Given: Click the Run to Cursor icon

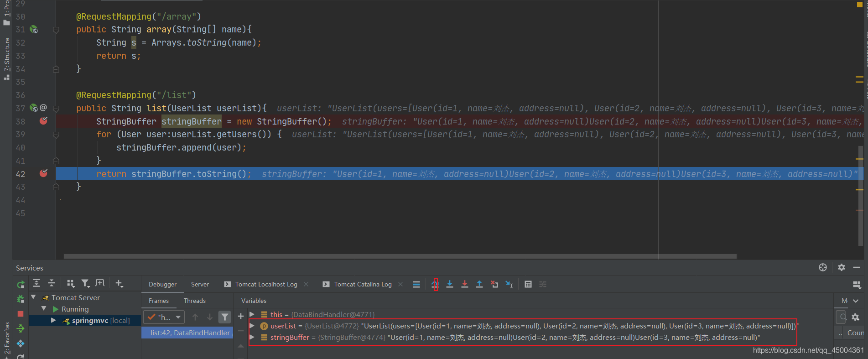Looking at the screenshot, I should click(509, 284).
